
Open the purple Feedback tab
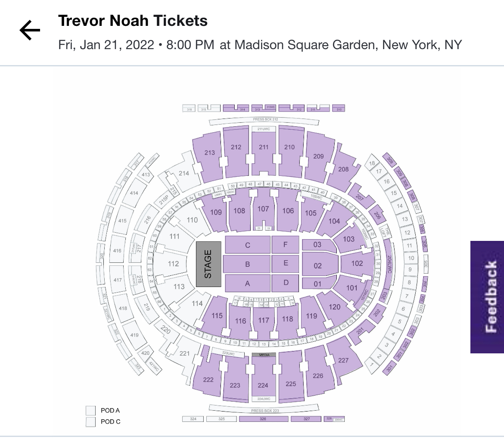click(x=487, y=297)
